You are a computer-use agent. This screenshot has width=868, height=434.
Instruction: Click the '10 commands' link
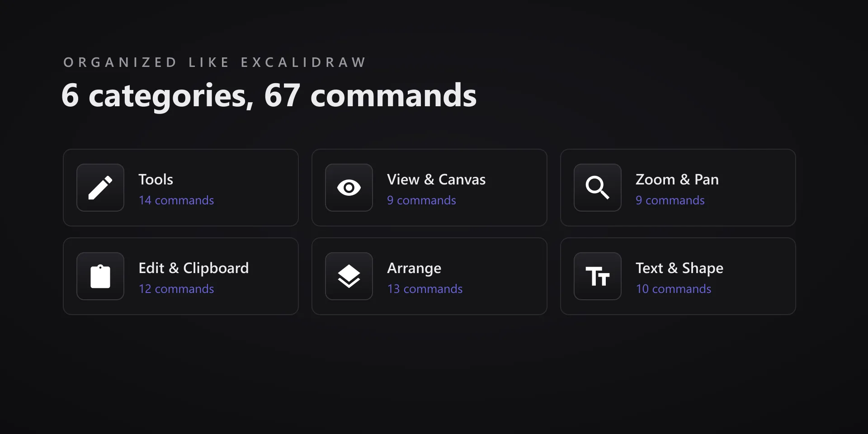[x=674, y=289]
